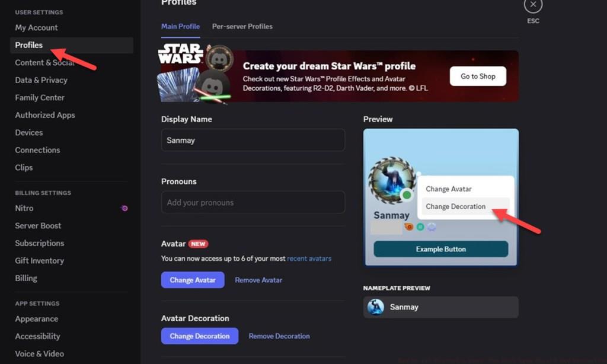Click the Go to Shop button
The width and height of the screenshot is (607, 364).
pos(478,76)
